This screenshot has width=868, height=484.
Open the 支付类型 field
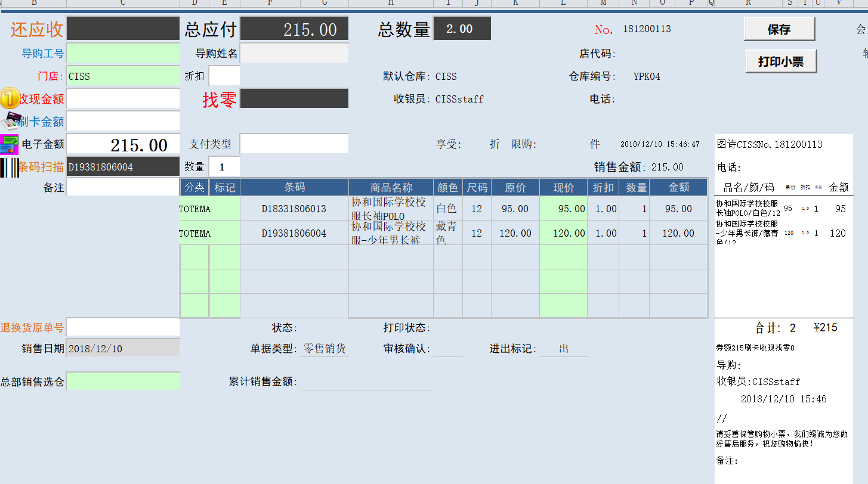[x=294, y=144]
